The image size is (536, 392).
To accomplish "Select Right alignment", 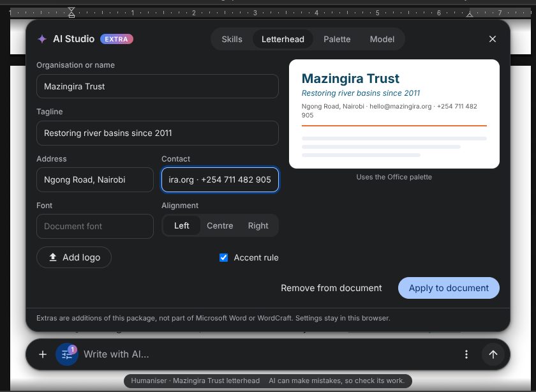I will click(258, 226).
